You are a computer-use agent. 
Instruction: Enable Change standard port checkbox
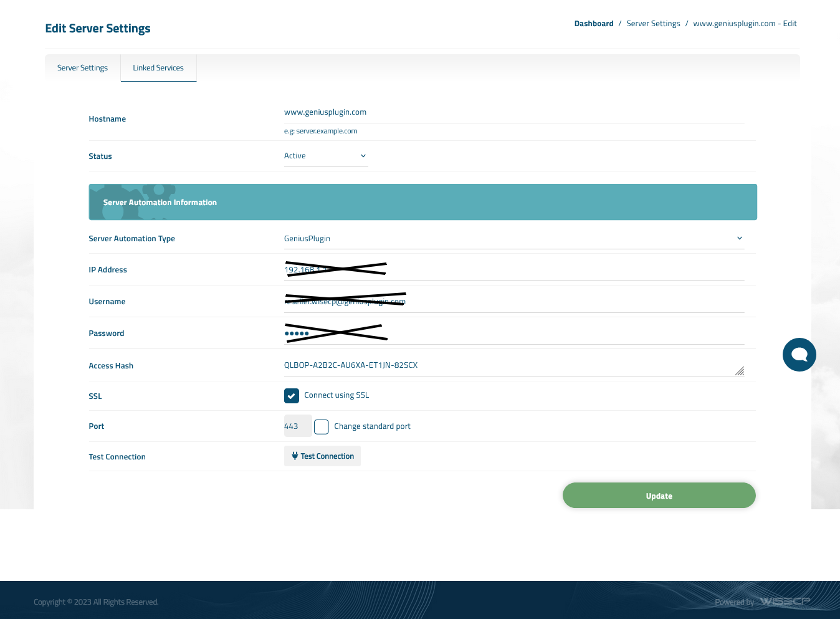pyautogui.click(x=322, y=427)
